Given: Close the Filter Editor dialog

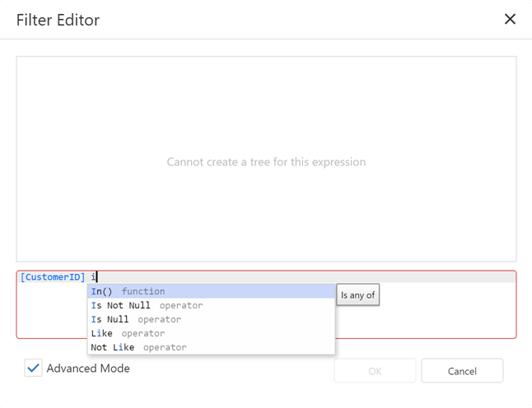Looking at the screenshot, I should pyautogui.click(x=510, y=19).
